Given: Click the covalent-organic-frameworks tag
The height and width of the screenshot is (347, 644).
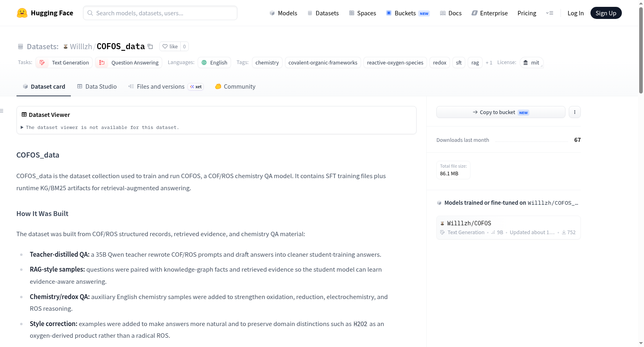Looking at the screenshot, I should point(323,62).
